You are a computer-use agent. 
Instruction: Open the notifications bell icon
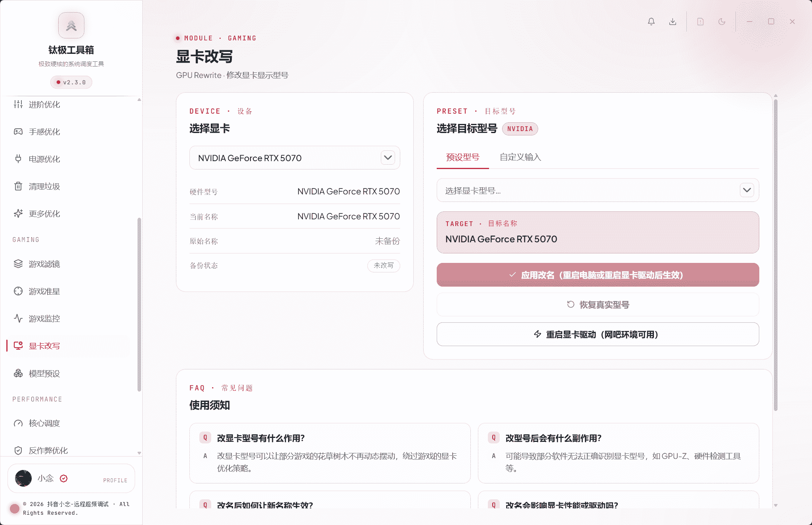click(651, 21)
